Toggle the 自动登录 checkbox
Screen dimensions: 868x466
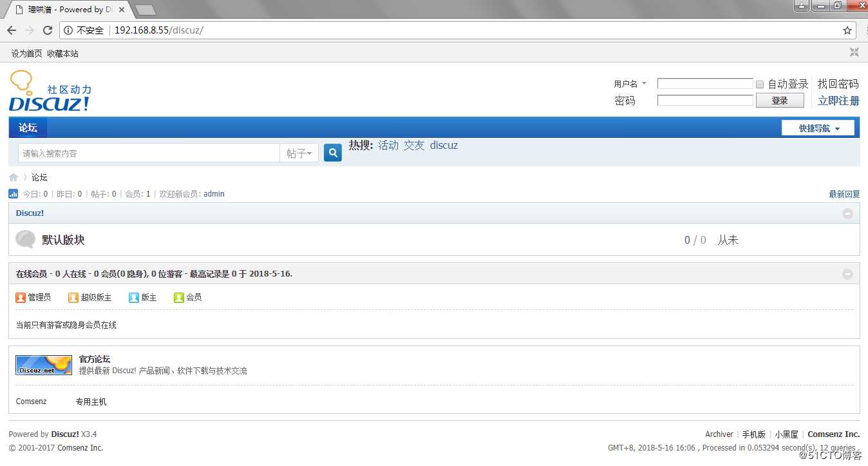click(760, 84)
